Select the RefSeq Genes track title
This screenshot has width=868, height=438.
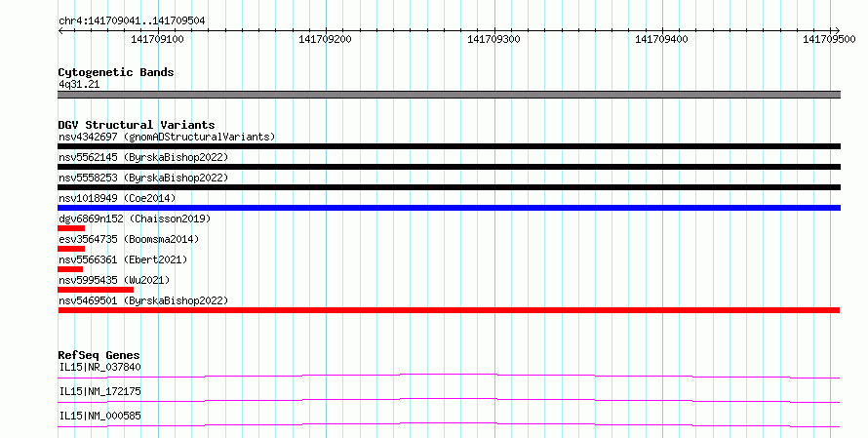coord(99,355)
